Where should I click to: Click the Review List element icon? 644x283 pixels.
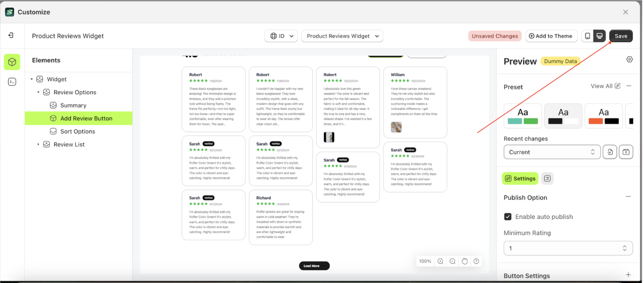coord(47,145)
